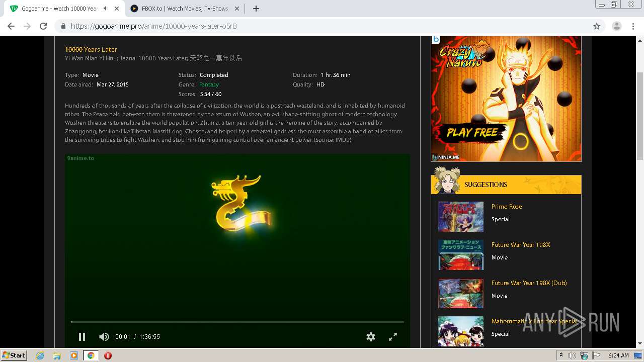Reload the current page
This screenshot has width=644, height=362.
(x=43, y=26)
